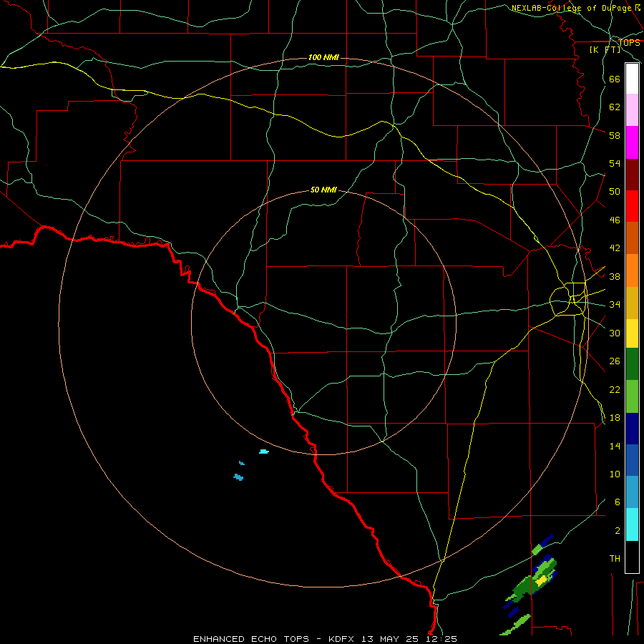Click the ENHANCED ECHO TOPS title text
Image resolution: width=644 pixels, height=644 pixels.
click(251, 639)
